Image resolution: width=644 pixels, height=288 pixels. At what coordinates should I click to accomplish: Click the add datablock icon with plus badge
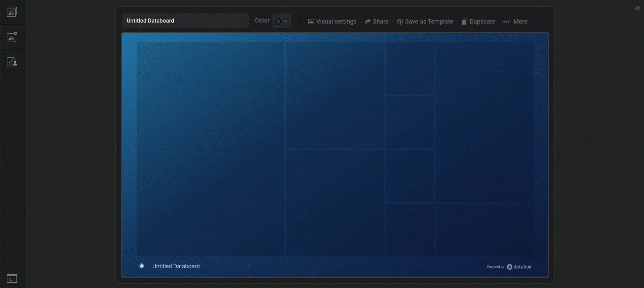pyautogui.click(x=12, y=37)
